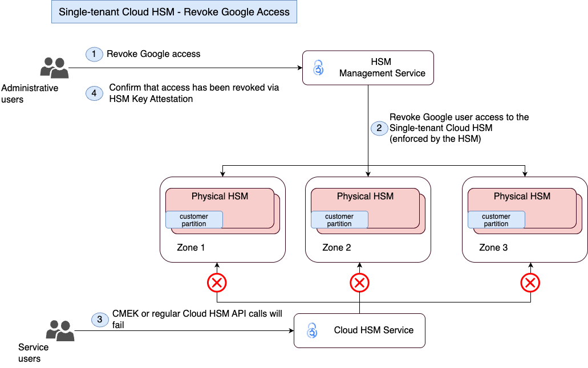Click the Cloud HSM Service box
Viewport: 588px width, 368px height.
coord(359,330)
